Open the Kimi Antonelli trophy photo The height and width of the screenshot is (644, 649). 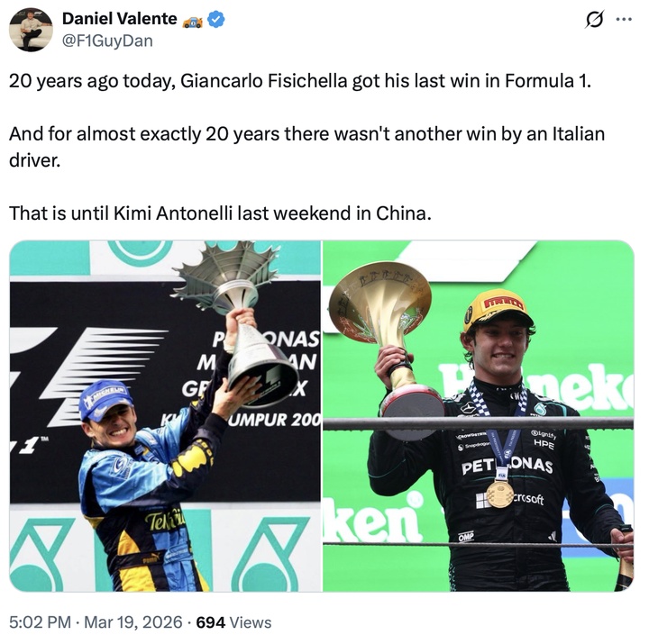click(478, 416)
